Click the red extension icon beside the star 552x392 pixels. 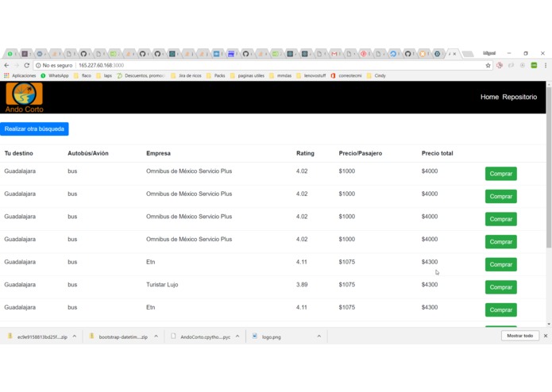[x=500, y=65]
